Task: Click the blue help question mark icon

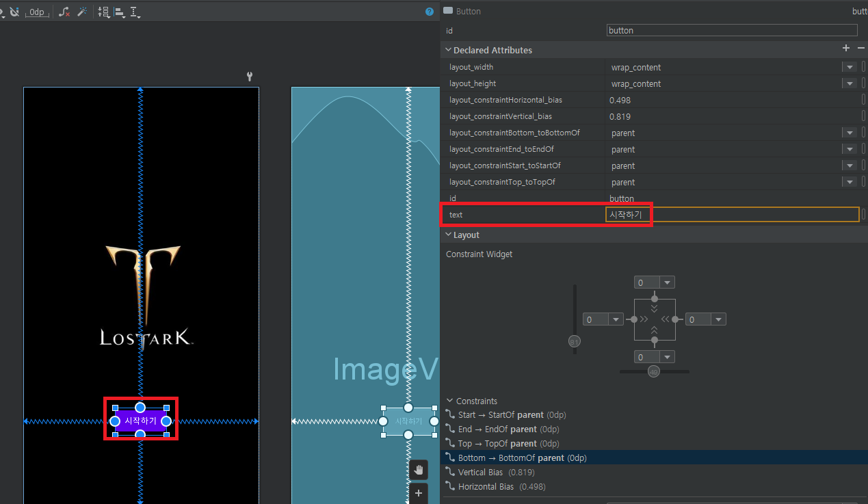Action: point(430,12)
